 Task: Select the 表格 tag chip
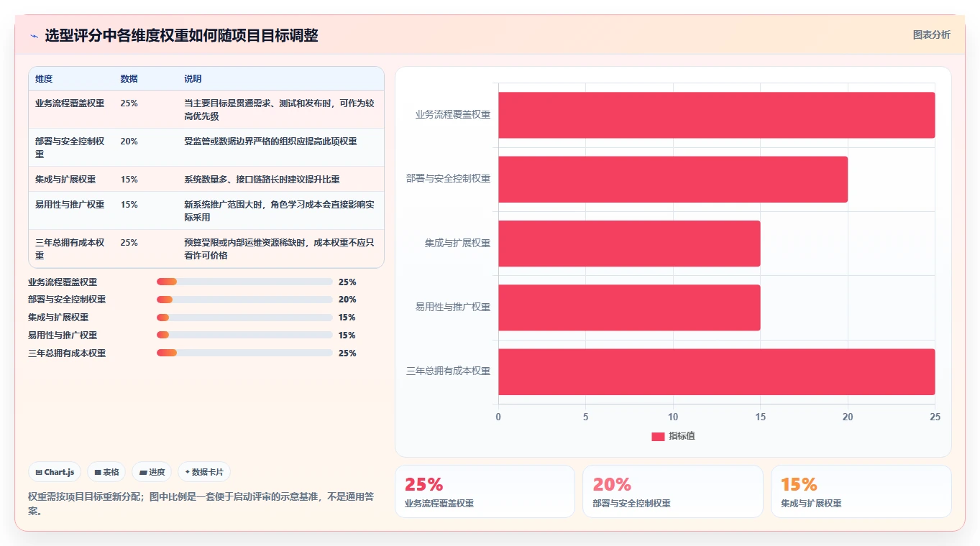click(106, 472)
